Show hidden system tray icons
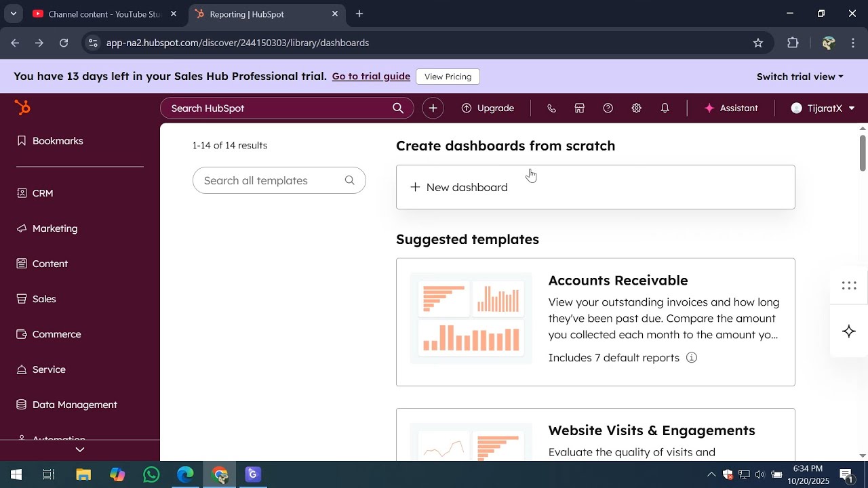The image size is (868, 488). pos(711,474)
